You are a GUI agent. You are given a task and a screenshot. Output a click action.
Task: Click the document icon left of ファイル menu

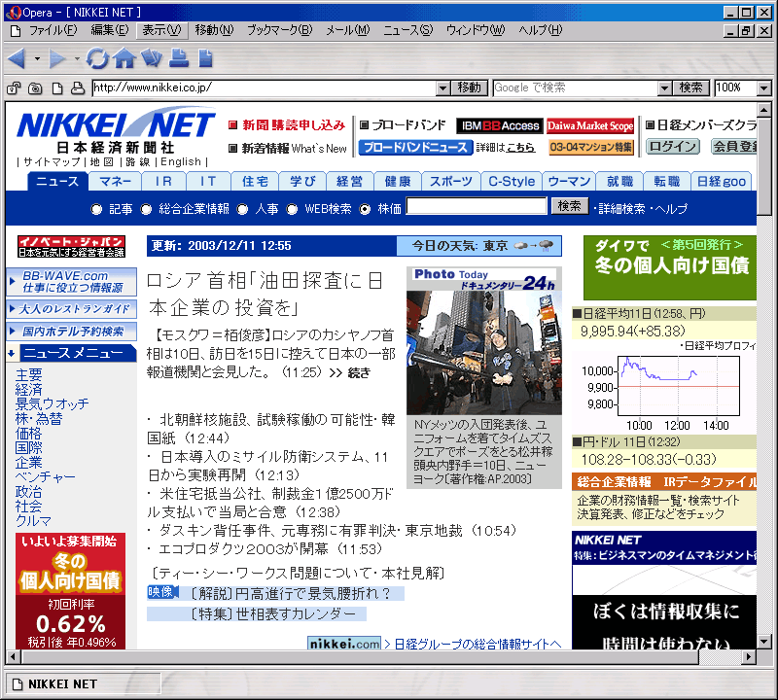point(16,31)
